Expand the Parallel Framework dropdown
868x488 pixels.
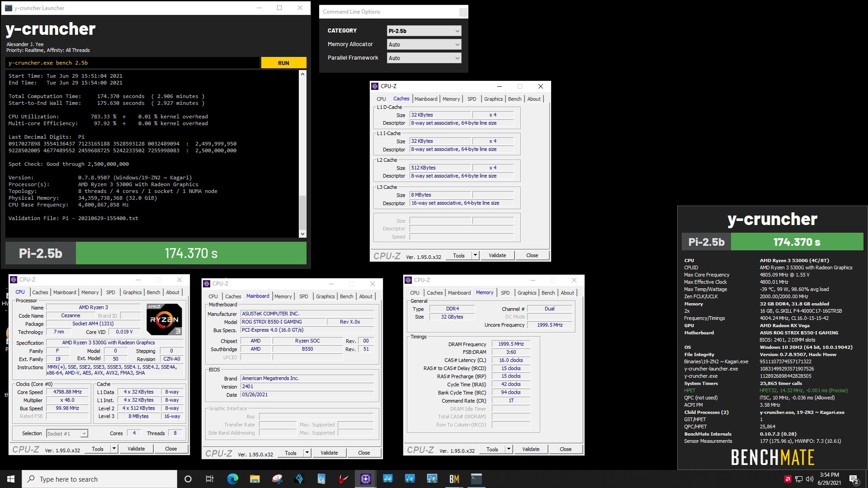tap(424, 58)
